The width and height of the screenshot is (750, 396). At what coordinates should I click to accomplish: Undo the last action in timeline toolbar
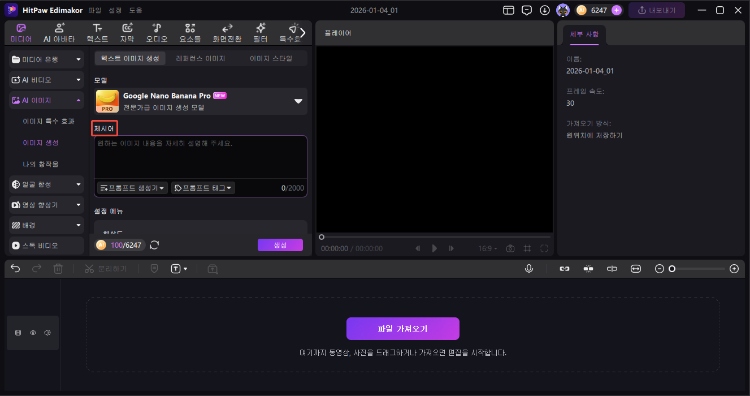(15, 269)
